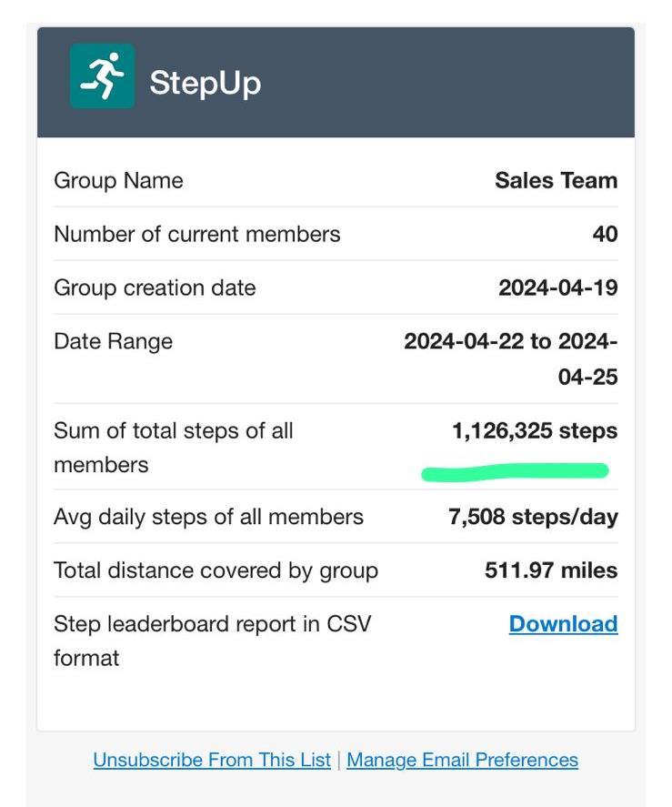This screenshot has height=807, width=672.
Task: Click the Sum of total steps label
Action: [x=173, y=447]
